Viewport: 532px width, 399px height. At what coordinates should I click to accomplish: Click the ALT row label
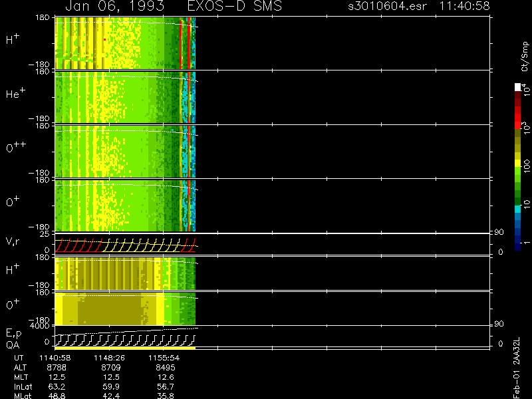pyautogui.click(x=20, y=368)
